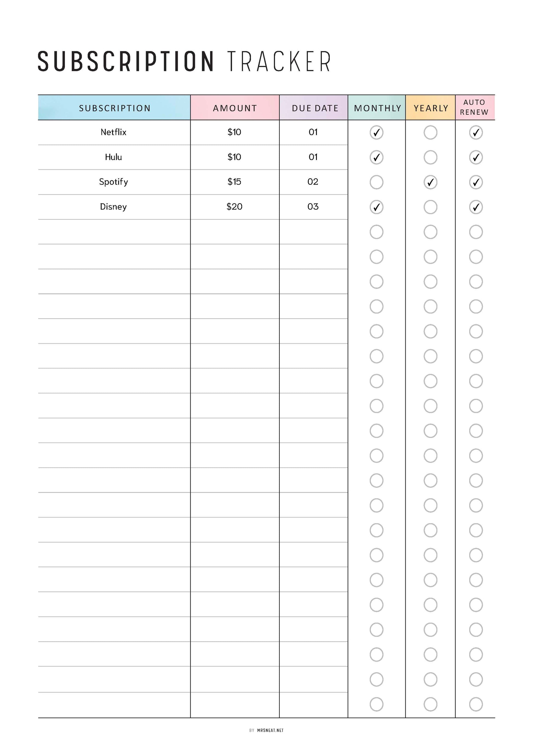Check Netflix yearly circle
This screenshot has width=533, height=756.
point(430,133)
